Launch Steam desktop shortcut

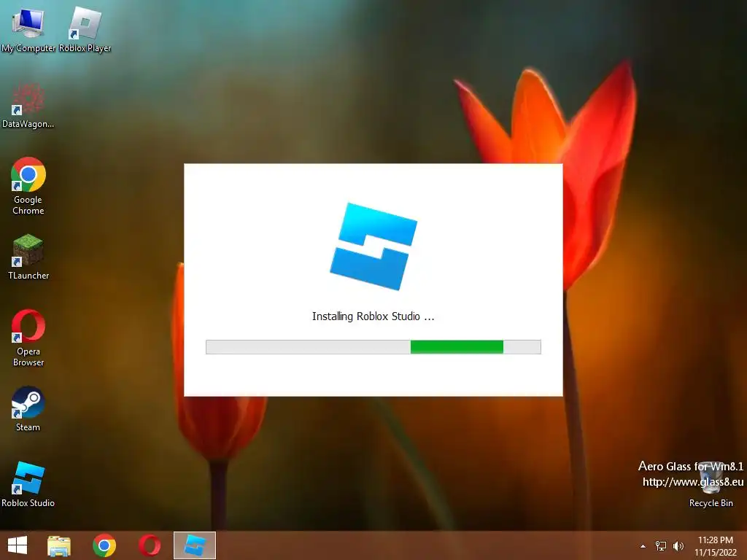(28, 408)
